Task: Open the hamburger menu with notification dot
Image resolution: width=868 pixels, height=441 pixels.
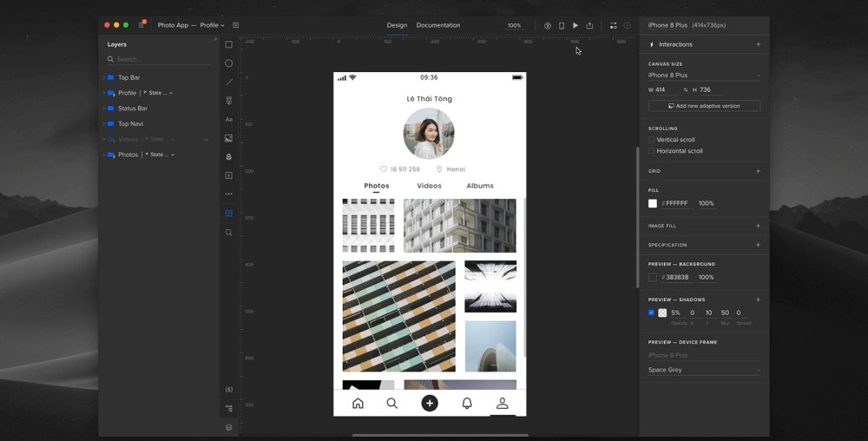Action: click(141, 25)
